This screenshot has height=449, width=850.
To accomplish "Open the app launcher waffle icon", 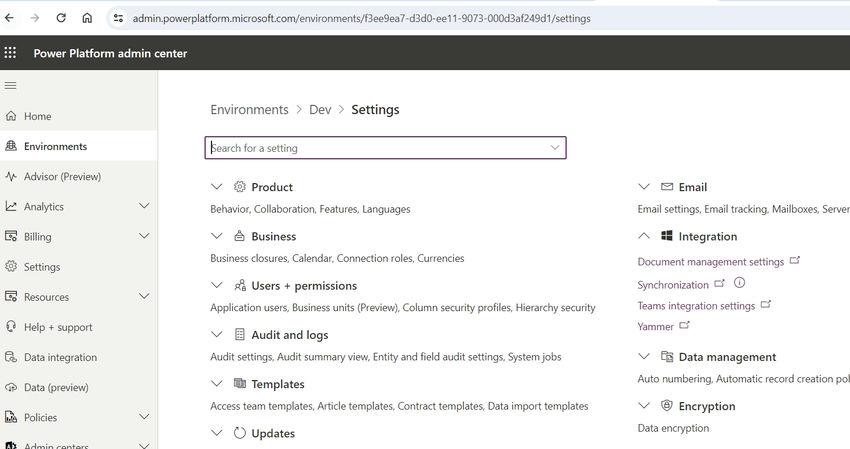I will [x=10, y=53].
